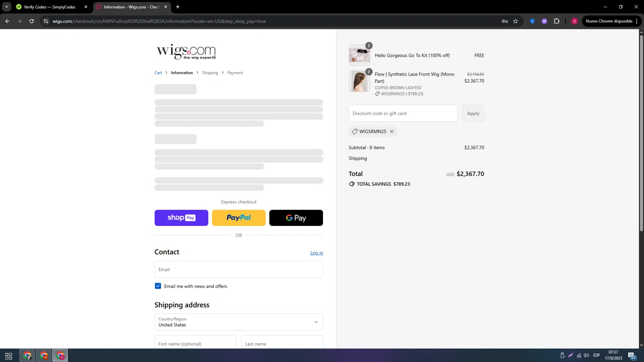Screen dimensions: 644x362
Task: Open the Country/Region dropdown
Action: [x=239, y=322]
